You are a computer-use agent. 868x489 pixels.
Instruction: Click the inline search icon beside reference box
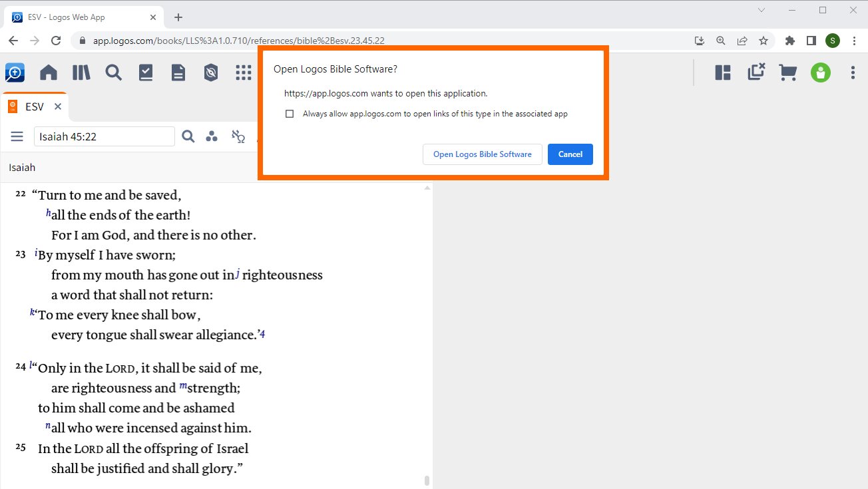pyautogui.click(x=188, y=136)
